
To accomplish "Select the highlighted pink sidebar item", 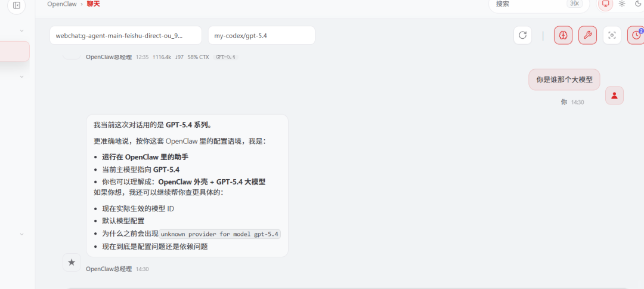I will click(14, 51).
